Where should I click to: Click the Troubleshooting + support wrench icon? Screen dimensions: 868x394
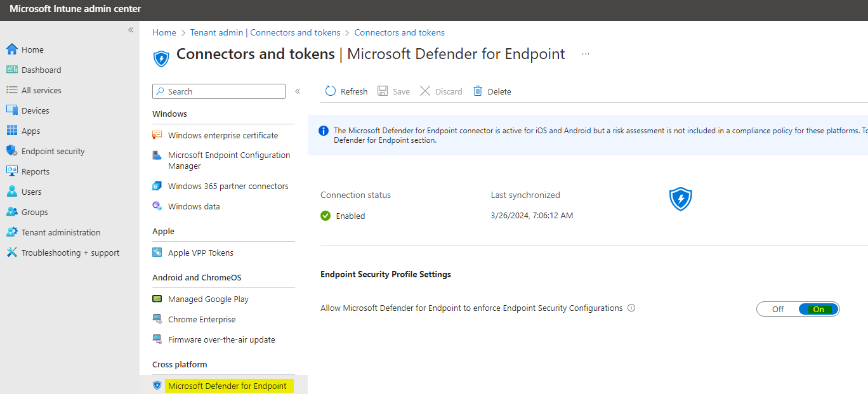click(x=12, y=253)
